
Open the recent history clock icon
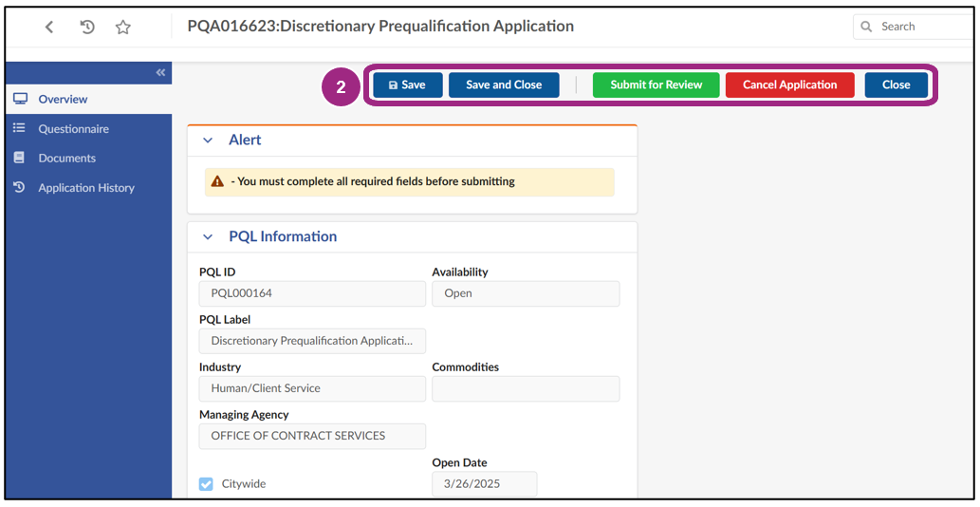coord(87,28)
